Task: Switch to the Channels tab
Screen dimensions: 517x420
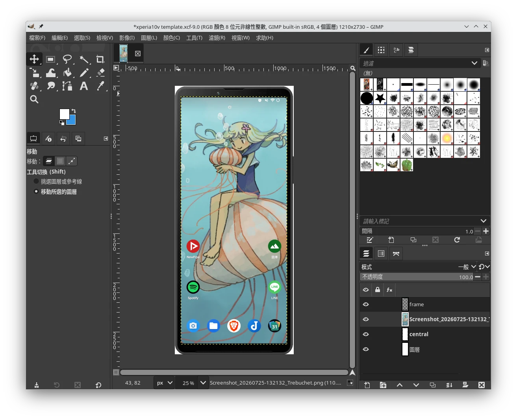Action: [381, 253]
